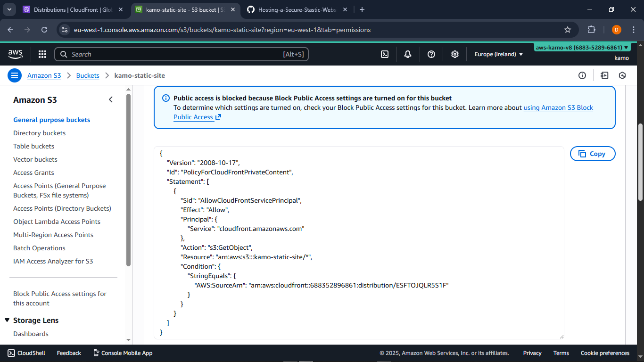
Task: Open account settings with the gear icon
Action: pyautogui.click(x=454, y=54)
